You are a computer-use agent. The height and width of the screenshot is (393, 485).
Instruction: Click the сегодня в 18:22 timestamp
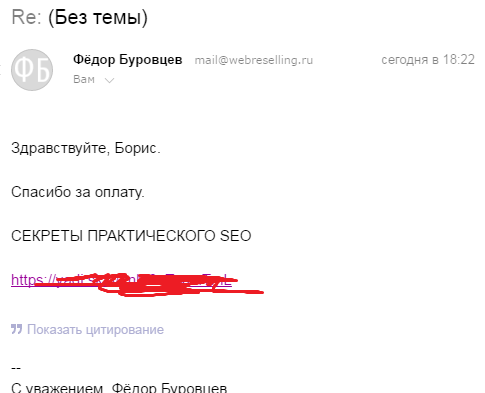tap(428, 60)
